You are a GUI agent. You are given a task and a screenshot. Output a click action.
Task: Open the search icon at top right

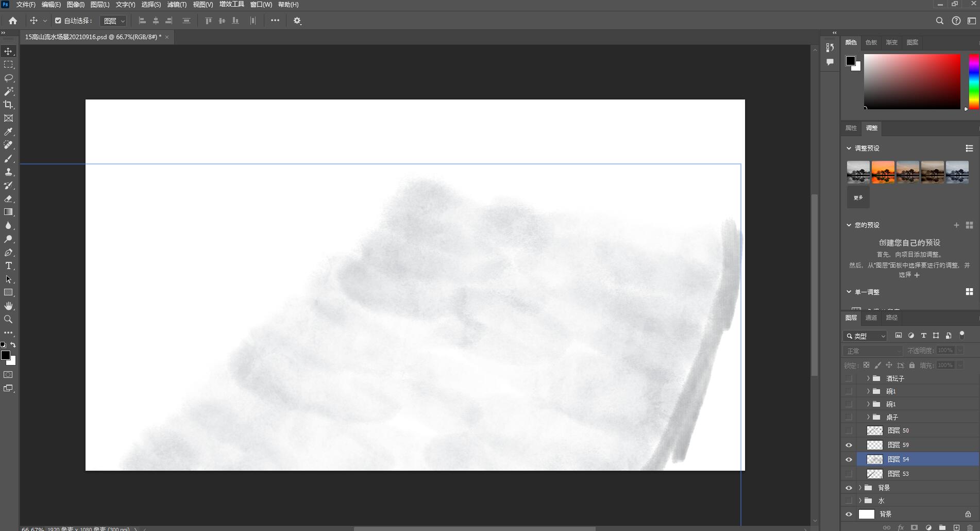[x=940, y=21]
